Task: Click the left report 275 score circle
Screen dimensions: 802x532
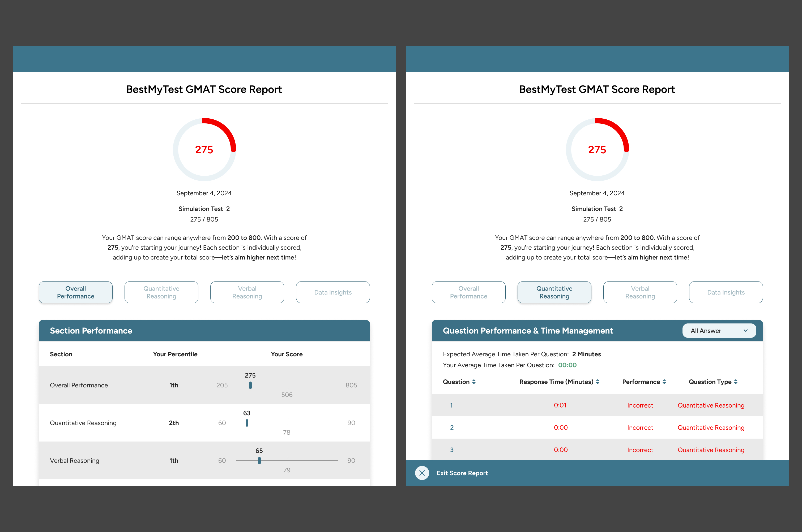Action: 204,150
